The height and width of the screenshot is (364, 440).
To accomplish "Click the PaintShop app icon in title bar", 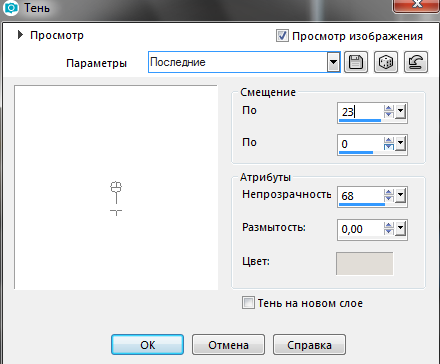I will tap(11, 7).
